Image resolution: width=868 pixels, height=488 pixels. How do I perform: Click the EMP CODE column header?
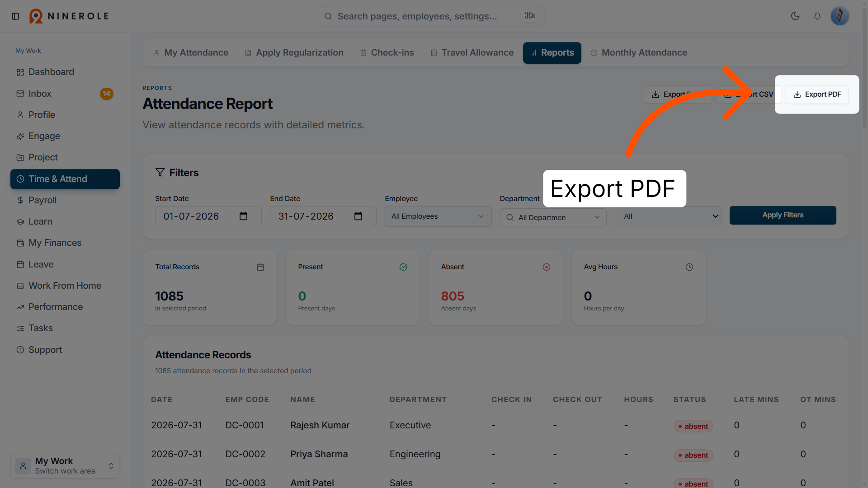pos(247,399)
